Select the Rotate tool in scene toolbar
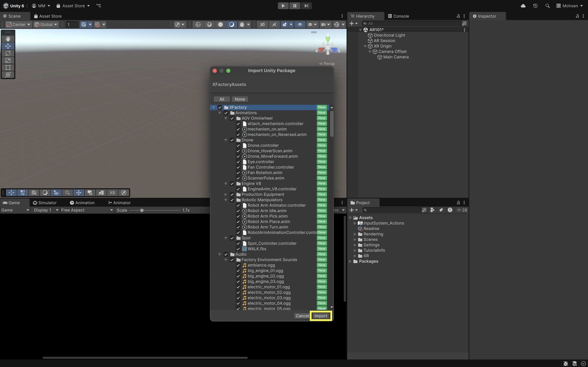The width and height of the screenshot is (588, 367). [8, 53]
